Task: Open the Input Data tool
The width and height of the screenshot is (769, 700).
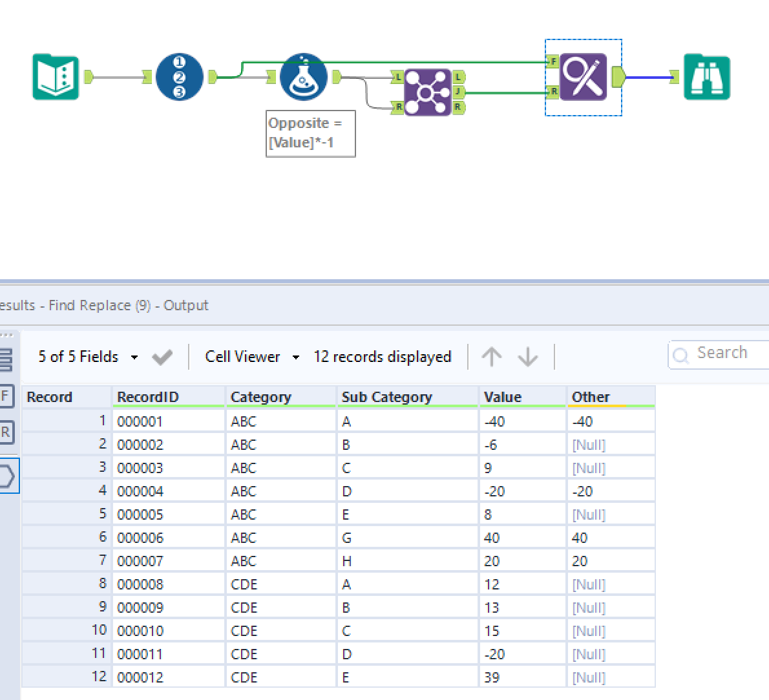Action: tap(56, 77)
